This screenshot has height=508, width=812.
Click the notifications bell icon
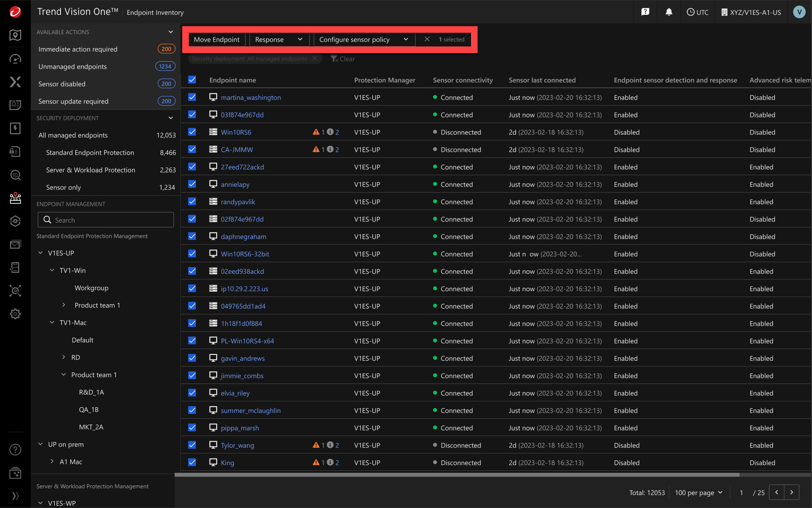pos(669,12)
